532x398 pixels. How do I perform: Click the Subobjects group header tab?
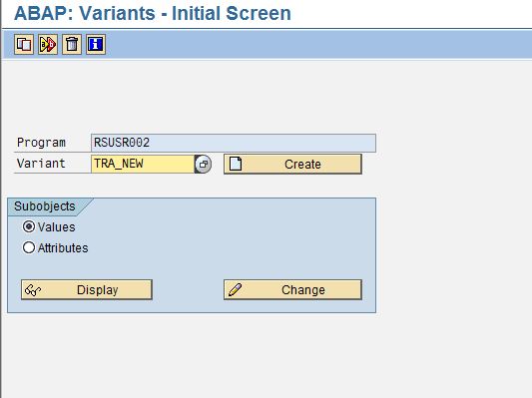tap(45, 206)
